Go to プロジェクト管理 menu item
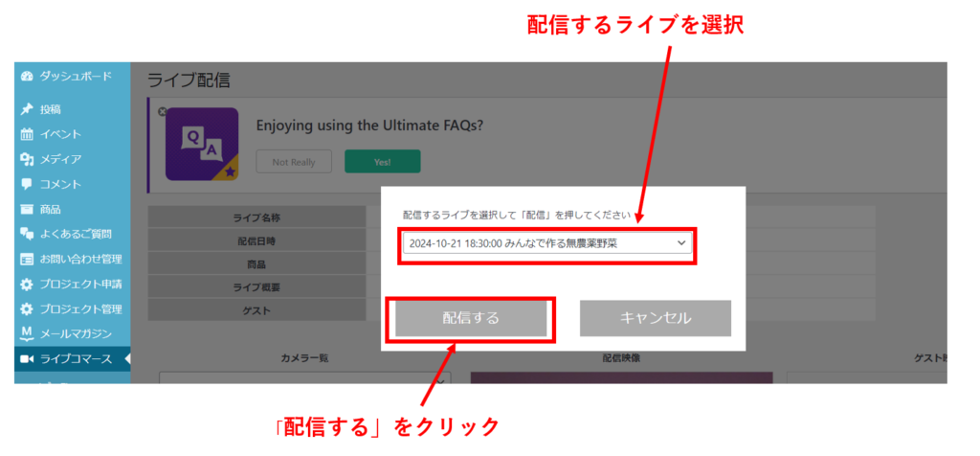 (80, 309)
